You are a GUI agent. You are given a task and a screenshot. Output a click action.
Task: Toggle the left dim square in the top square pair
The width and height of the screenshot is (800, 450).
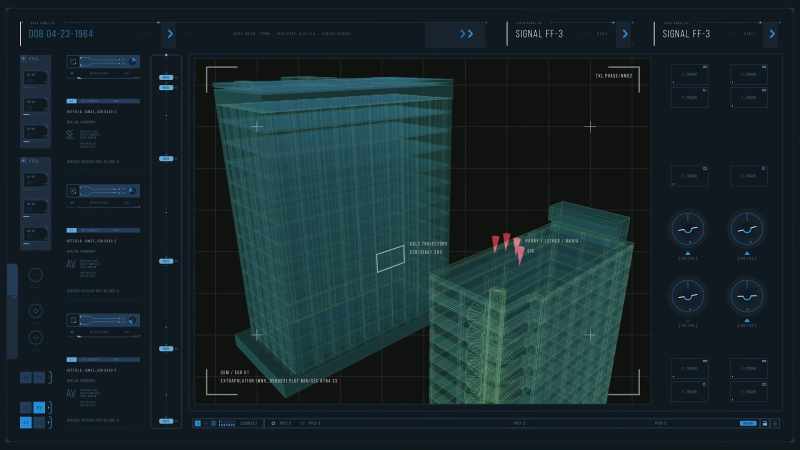(x=26, y=378)
